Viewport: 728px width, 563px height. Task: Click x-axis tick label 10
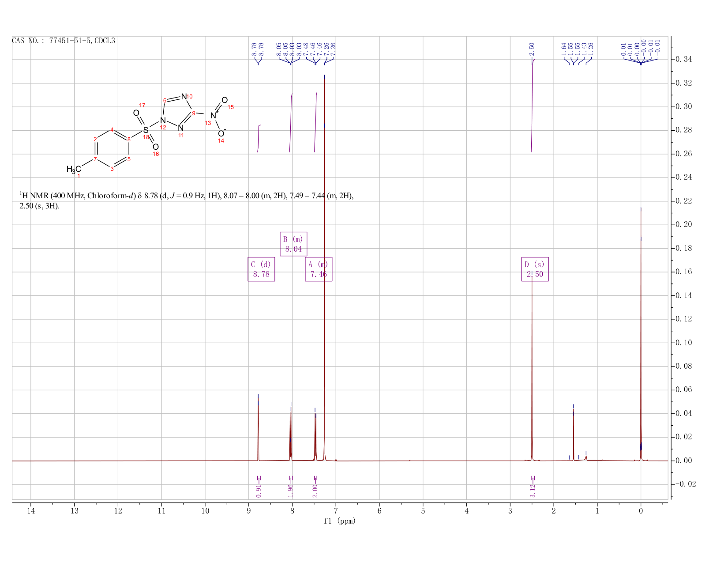point(205,511)
